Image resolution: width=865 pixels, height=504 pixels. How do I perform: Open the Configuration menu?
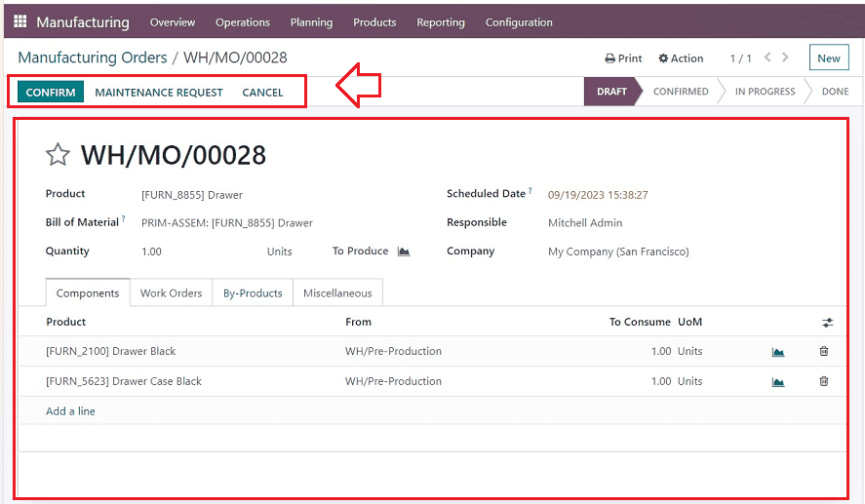tap(519, 22)
